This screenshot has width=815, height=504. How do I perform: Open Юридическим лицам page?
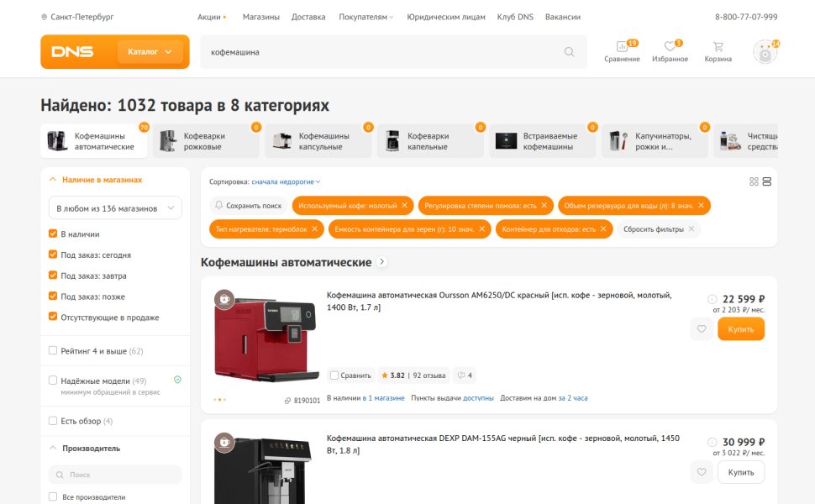[446, 17]
